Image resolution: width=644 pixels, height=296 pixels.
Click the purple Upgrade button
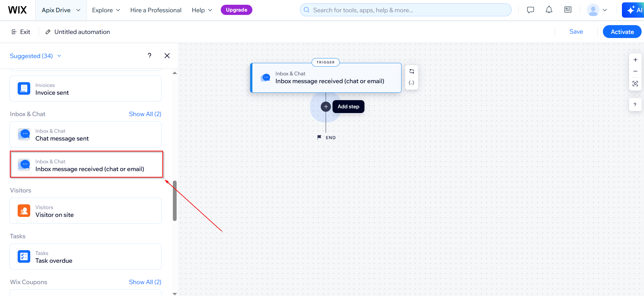coord(236,10)
